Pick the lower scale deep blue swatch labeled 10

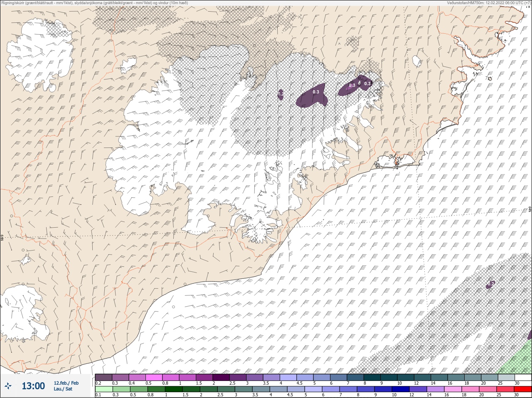pos(400,389)
